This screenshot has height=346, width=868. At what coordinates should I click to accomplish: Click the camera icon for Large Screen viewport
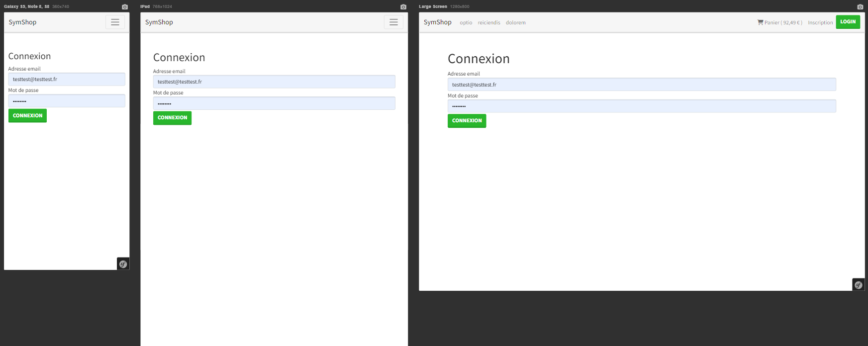860,7
